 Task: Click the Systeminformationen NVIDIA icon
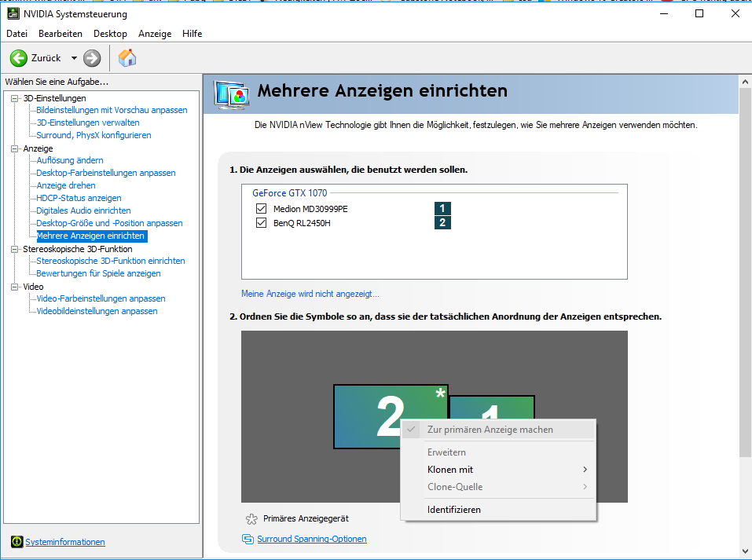click(x=17, y=542)
